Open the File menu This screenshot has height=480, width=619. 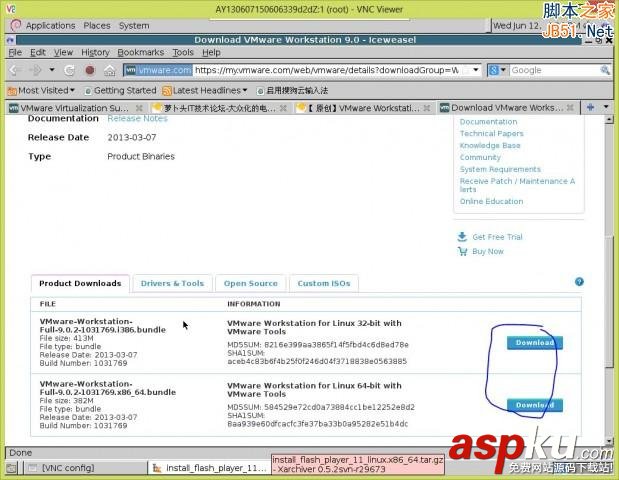click(15, 52)
